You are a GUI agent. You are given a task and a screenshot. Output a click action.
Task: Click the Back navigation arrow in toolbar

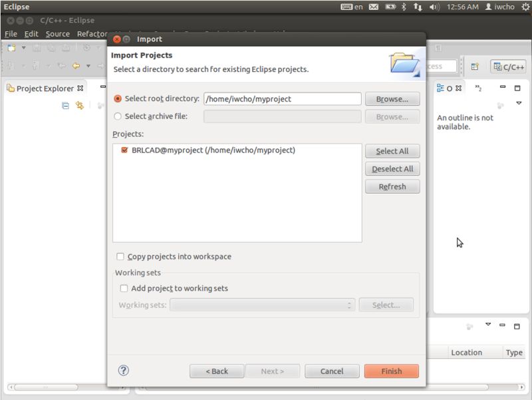76,66
